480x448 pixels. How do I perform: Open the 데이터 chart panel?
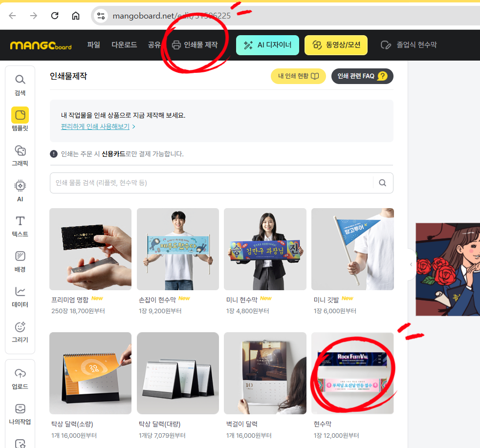click(20, 296)
